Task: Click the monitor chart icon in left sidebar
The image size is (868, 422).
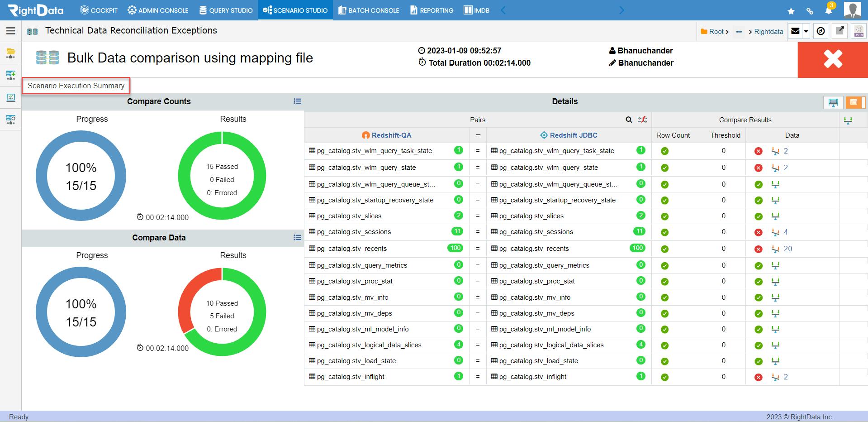Action: click(x=11, y=97)
